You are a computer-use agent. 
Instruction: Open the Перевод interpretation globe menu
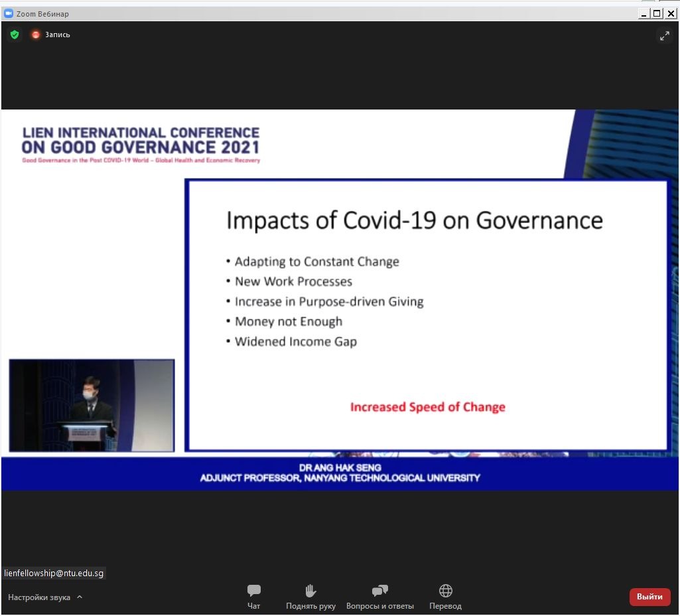click(445, 596)
